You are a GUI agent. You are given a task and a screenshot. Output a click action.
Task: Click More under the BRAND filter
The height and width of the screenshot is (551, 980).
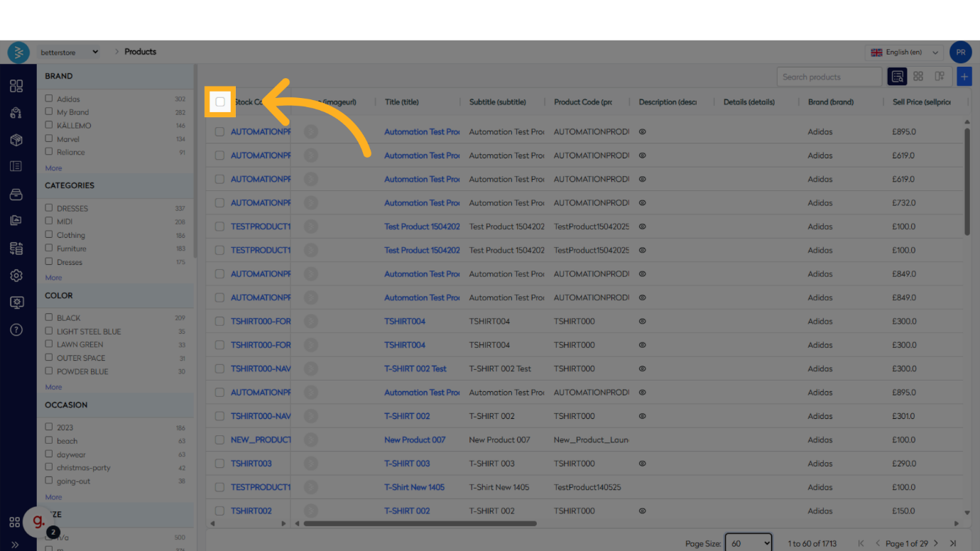[53, 168]
